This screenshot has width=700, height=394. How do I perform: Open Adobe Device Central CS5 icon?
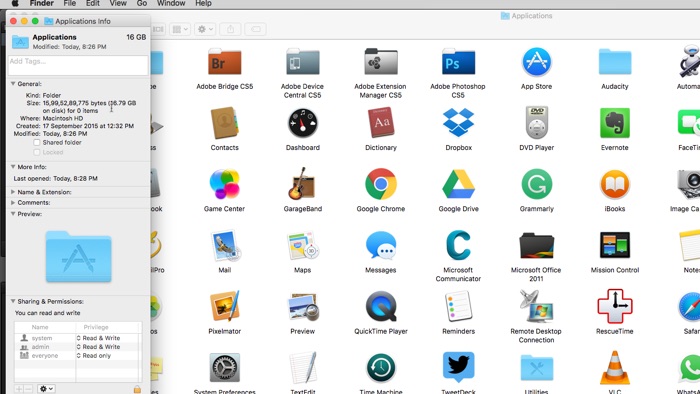click(x=303, y=62)
